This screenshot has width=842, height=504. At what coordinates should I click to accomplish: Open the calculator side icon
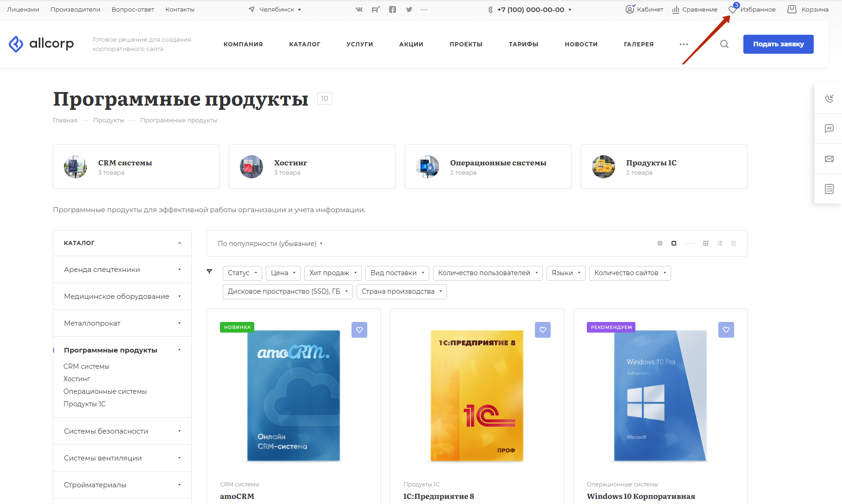[x=829, y=189]
